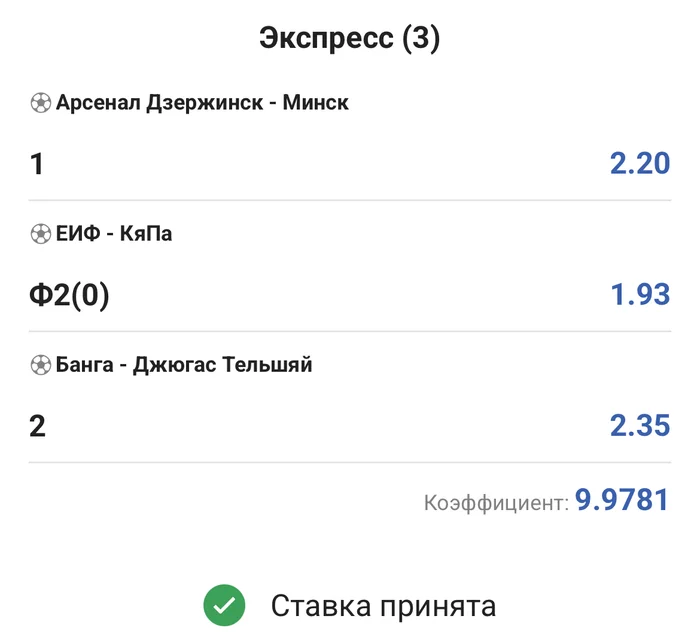Screen dimensions: 700x640
Task: Click the divider line below the 2.20 row
Action: tap(349, 200)
